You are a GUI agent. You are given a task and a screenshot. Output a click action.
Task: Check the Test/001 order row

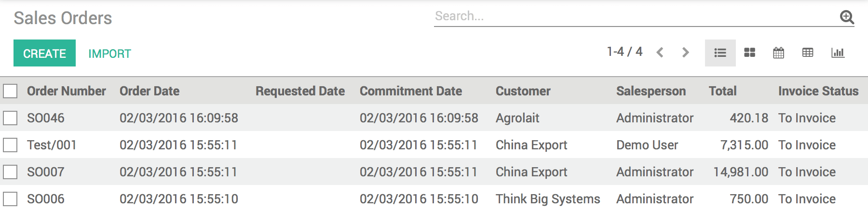(10, 145)
